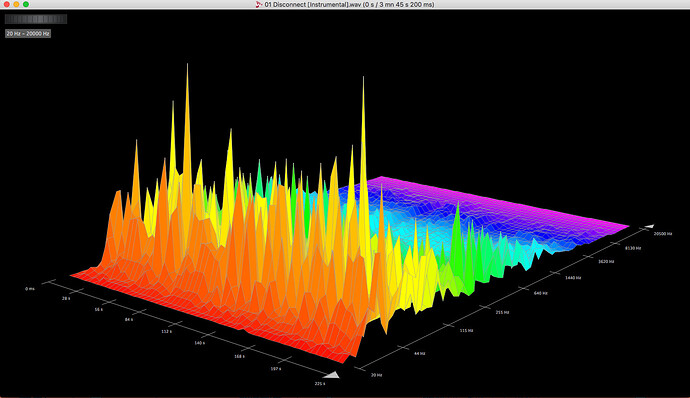Screen dimensions: 690x398
Task: Click the grayscale gradient bar at top left
Action: coord(36,19)
